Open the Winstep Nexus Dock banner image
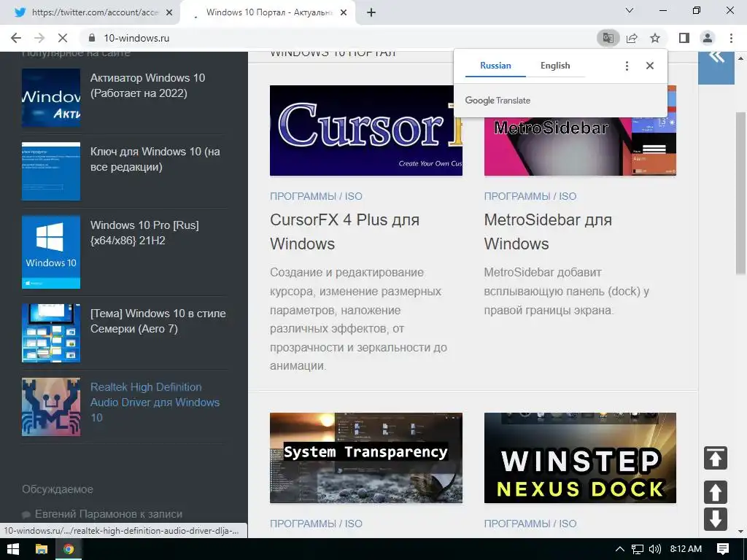The height and width of the screenshot is (560, 747). tap(580, 458)
